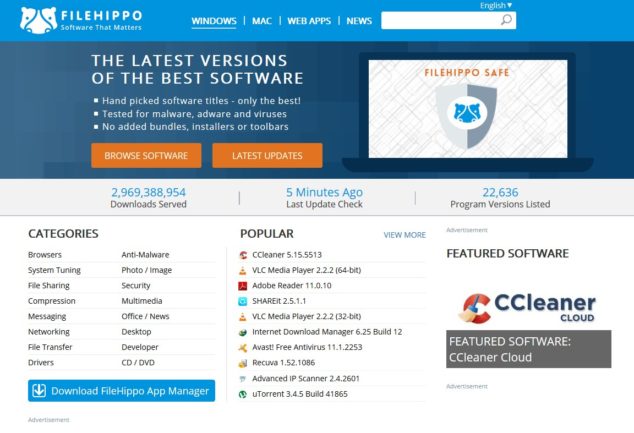This screenshot has height=433, width=634.
Task: Click the Internet Download Manager icon
Action: pyautogui.click(x=243, y=332)
